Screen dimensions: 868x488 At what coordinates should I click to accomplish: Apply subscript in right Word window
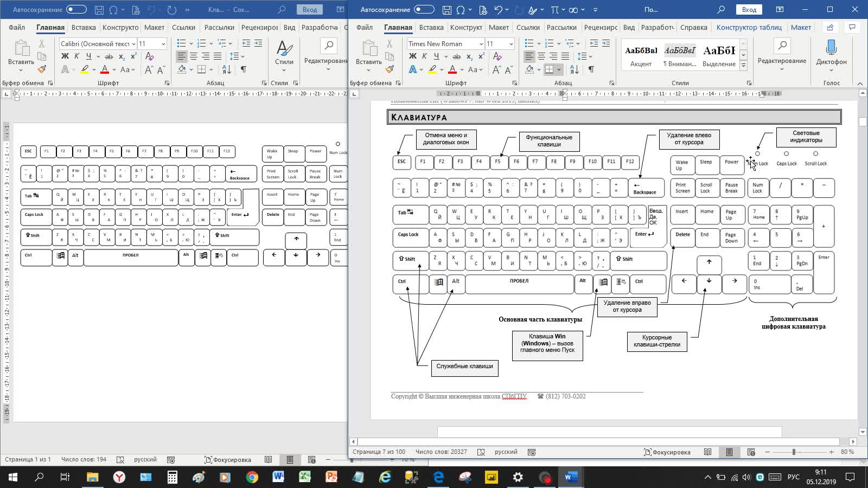tap(470, 56)
